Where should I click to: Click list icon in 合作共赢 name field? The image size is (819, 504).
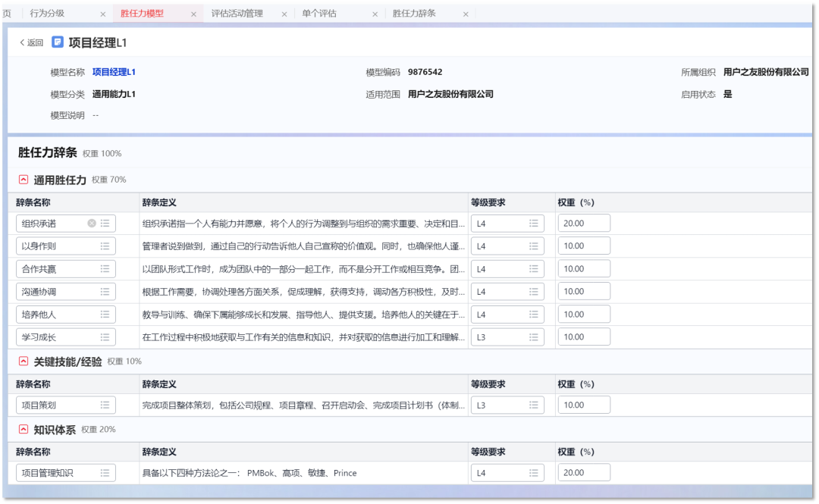105,269
